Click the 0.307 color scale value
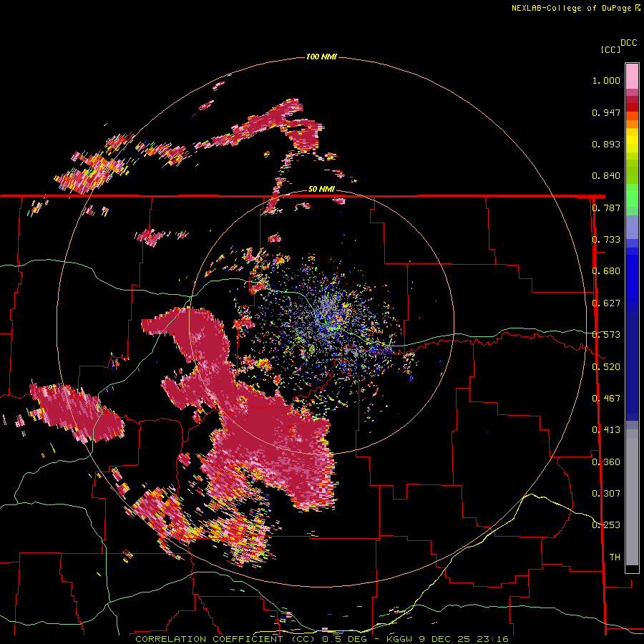 click(x=606, y=494)
